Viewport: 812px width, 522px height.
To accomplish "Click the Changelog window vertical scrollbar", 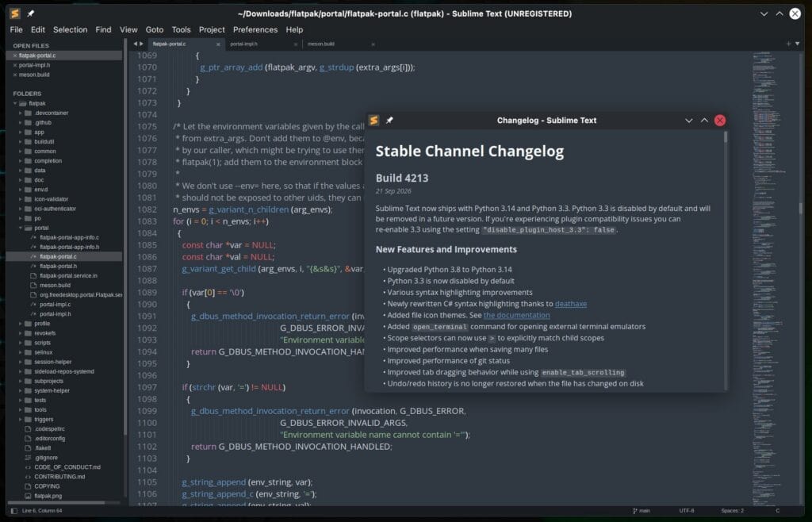I will pyautogui.click(x=725, y=137).
